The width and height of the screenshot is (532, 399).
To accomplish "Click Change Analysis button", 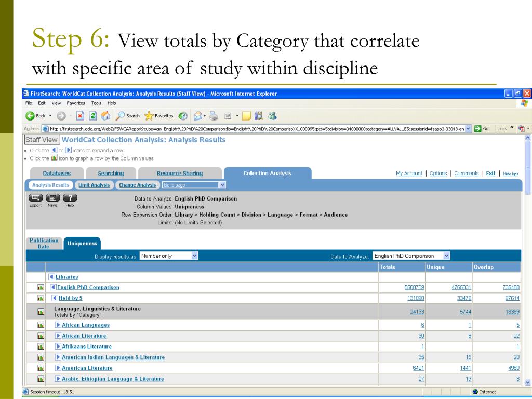I will point(137,185).
